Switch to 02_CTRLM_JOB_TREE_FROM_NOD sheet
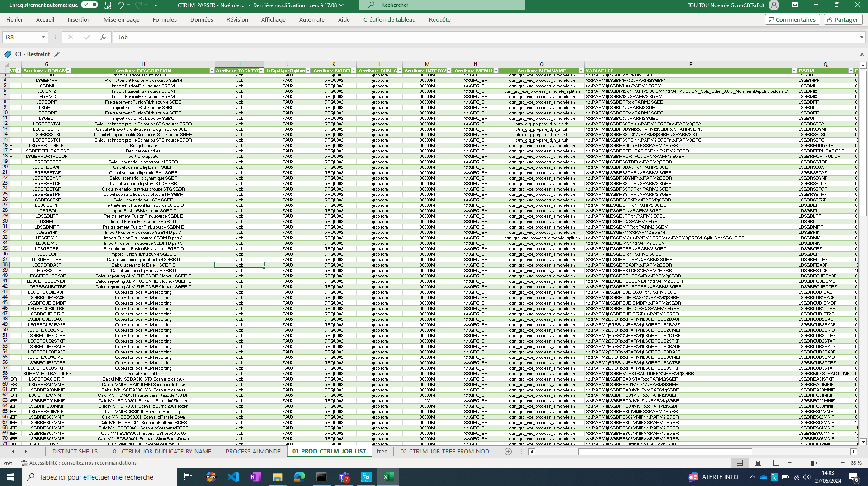868x486 pixels. point(444,452)
